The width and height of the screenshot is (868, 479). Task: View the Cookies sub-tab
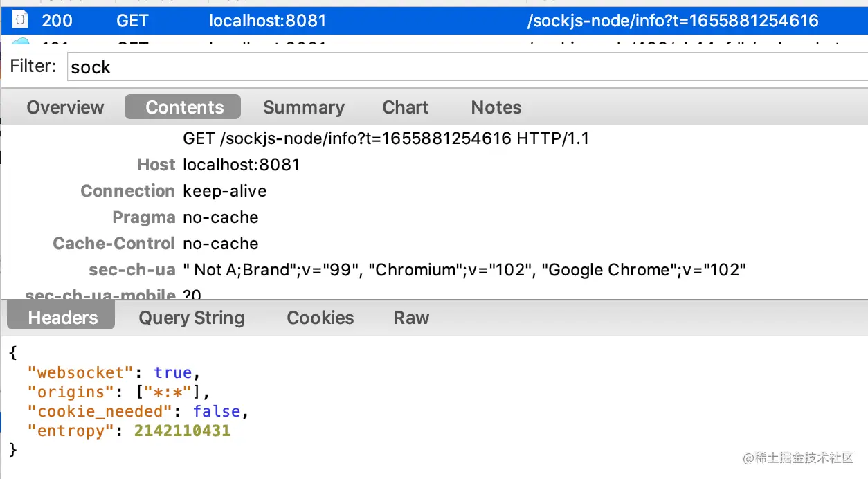(x=320, y=318)
